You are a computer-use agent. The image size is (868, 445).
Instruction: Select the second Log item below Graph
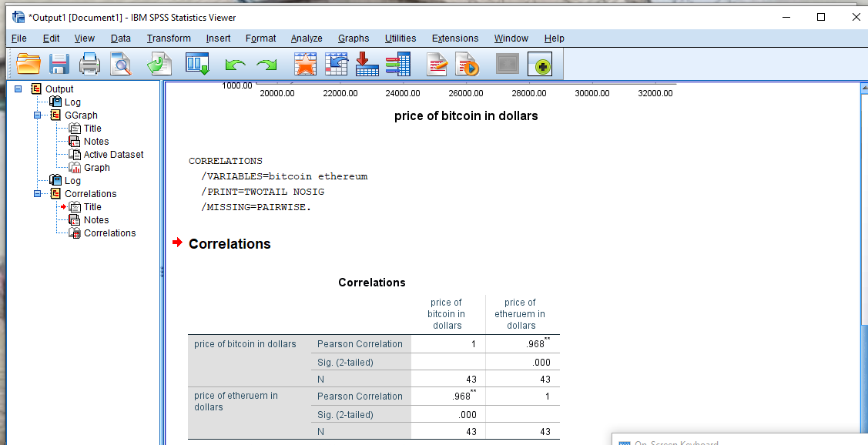click(72, 180)
